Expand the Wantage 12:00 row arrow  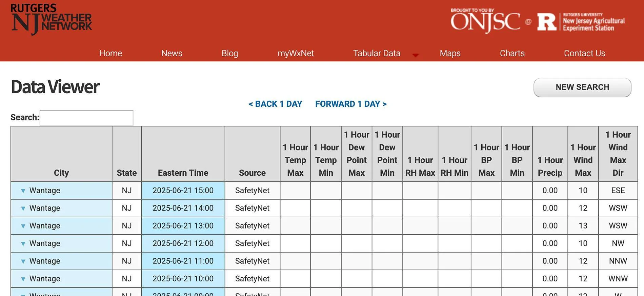[23, 244]
